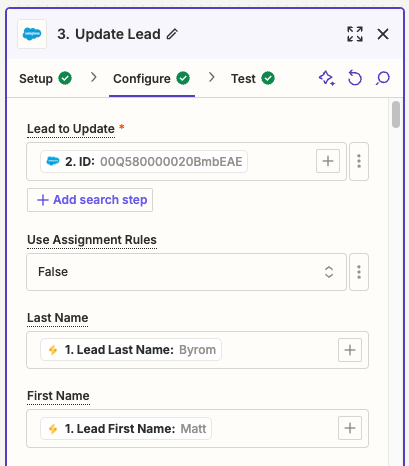This screenshot has width=409, height=466.
Task: Click the Last Name input field
Action: tap(197, 350)
